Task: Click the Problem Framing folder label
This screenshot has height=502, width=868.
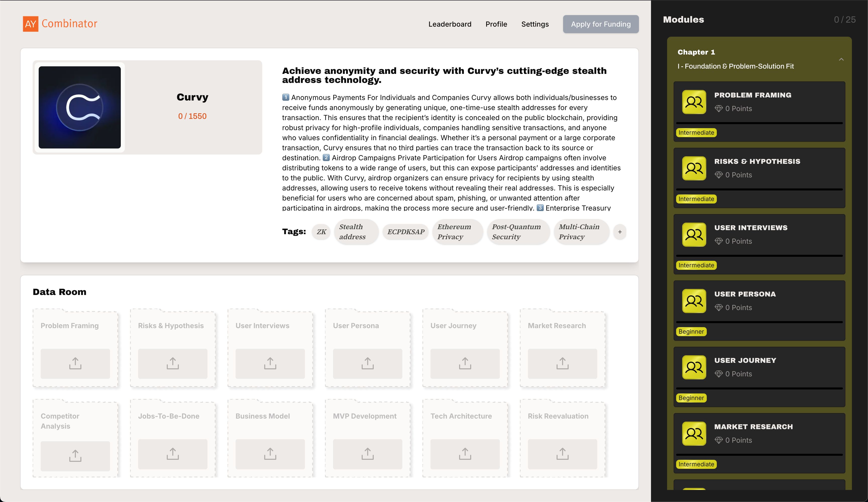Action: point(70,326)
